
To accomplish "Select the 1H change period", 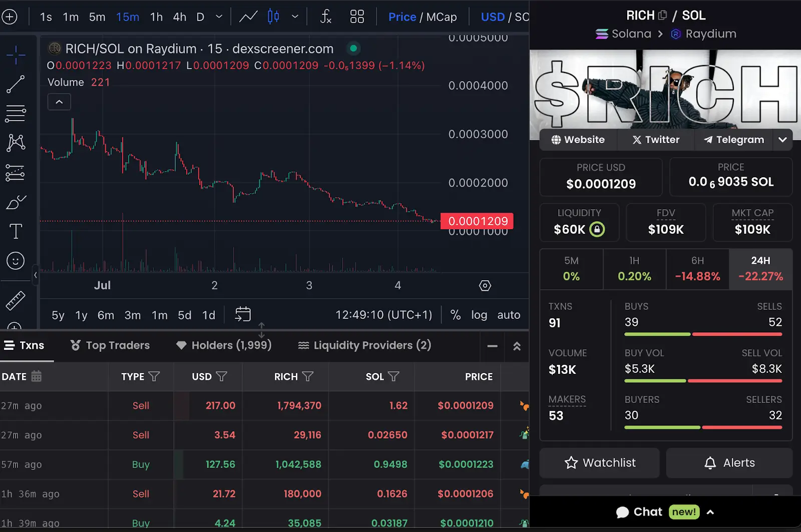I will point(634,269).
